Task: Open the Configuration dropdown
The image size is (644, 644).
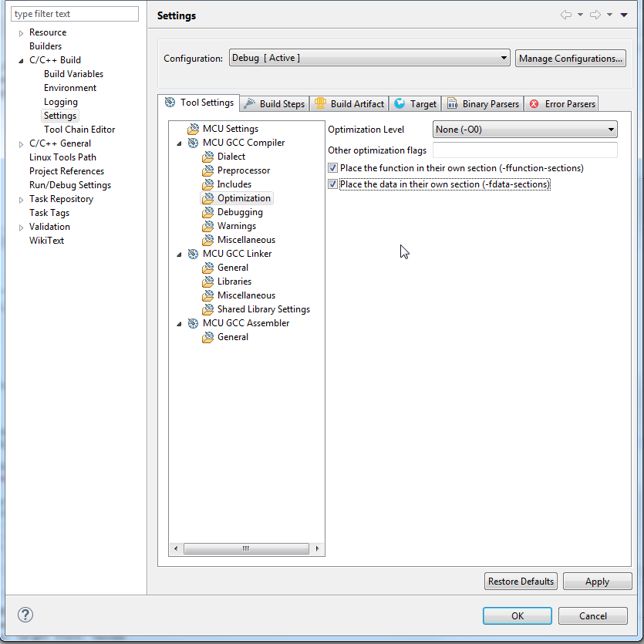Action: pos(369,58)
